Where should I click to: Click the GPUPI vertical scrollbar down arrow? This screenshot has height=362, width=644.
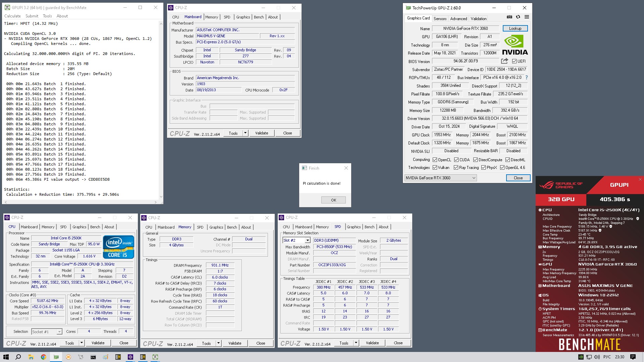pyautogui.click(x=161, y=197)
